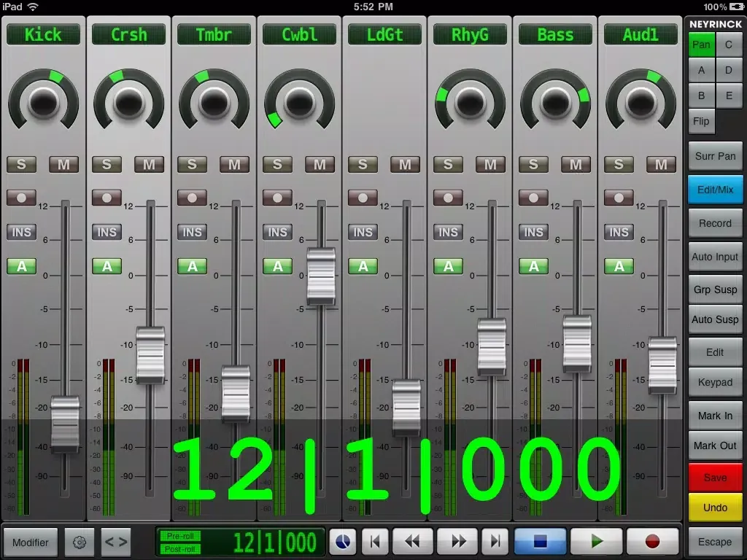Jump to end with go-to-end button

pyautogui.click(x=495, y=542)
